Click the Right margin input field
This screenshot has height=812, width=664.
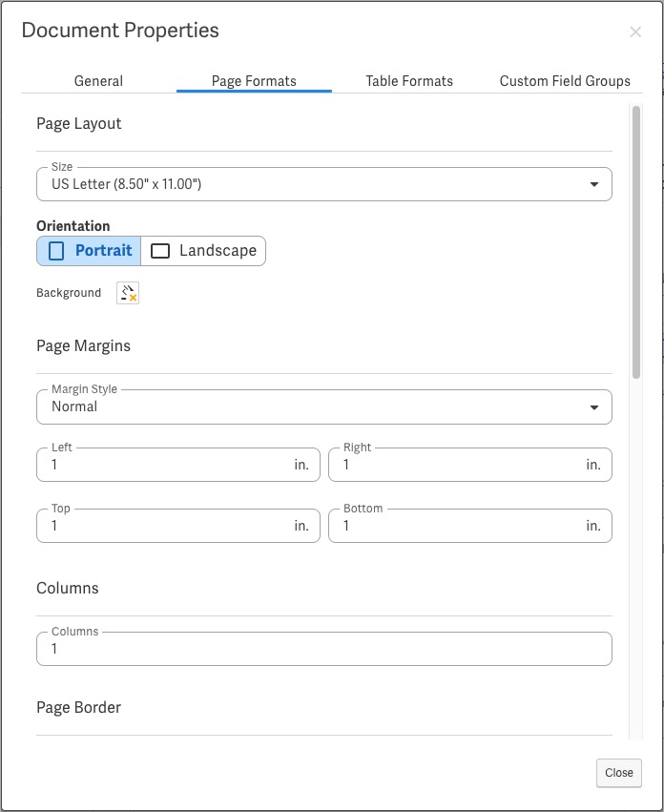click(470, 465)
